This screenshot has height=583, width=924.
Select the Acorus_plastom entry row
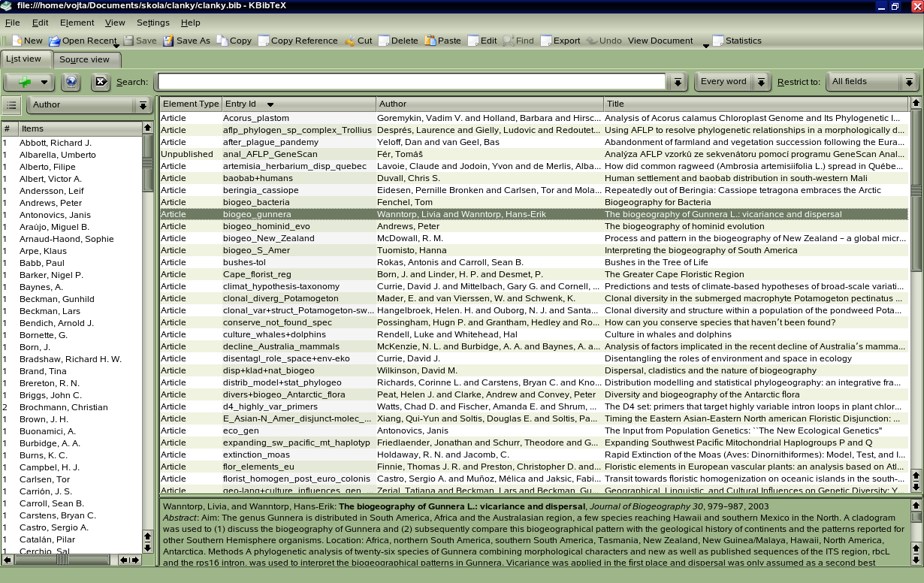[x=534, y=118]
